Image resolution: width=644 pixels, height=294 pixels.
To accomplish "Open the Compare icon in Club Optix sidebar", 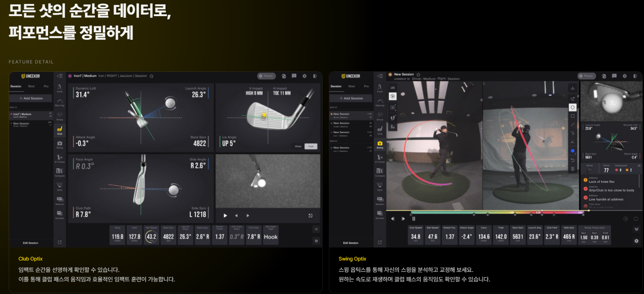I will [x=60, y=172].
